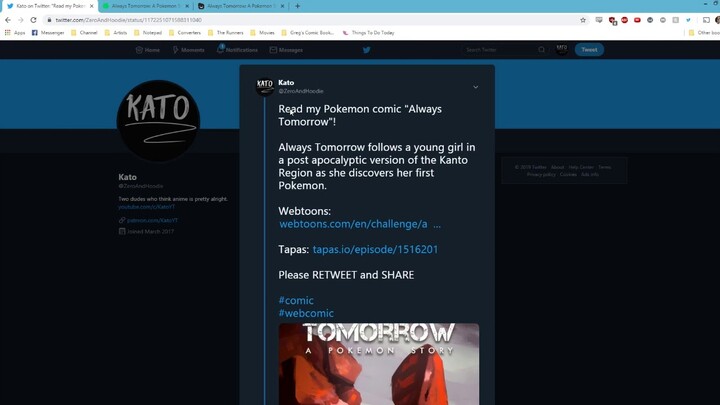720x405 pixels.
Task: Open the red round ad-blocker extension
Action: click(x=624, y=20)
